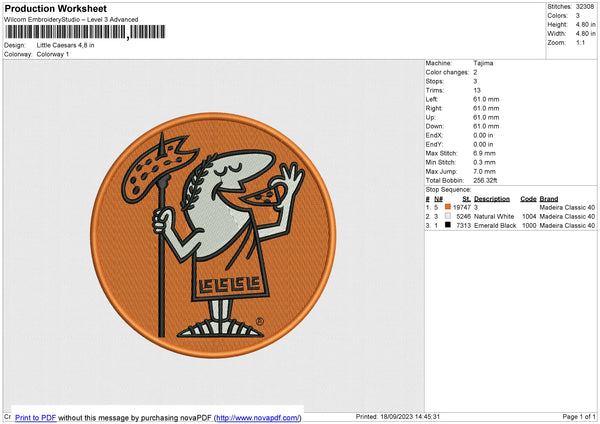
Task: Click the stitch count 19747 in row 1
Action: (462, 207)
